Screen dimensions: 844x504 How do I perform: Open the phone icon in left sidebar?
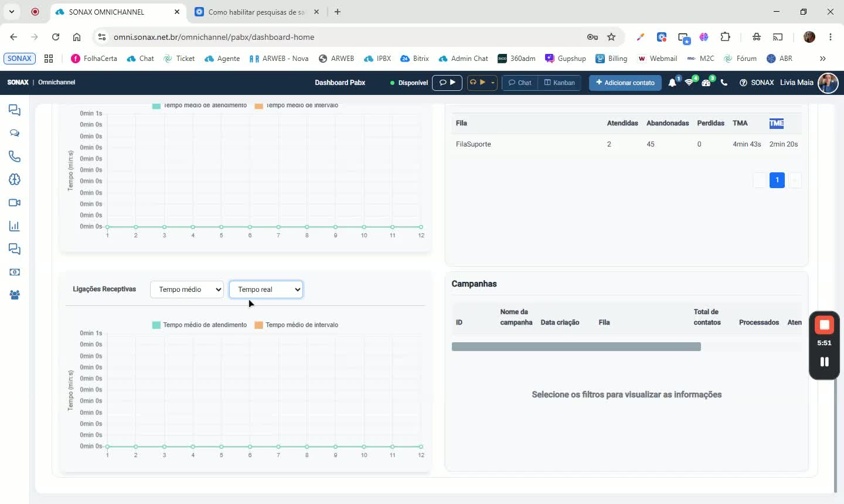(15, 156)
